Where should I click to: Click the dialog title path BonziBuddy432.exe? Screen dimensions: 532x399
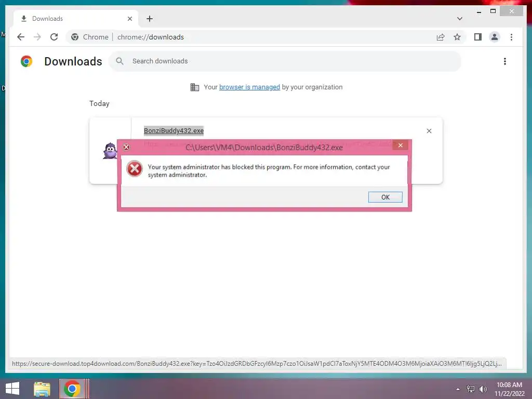click(x=264, y=147)
